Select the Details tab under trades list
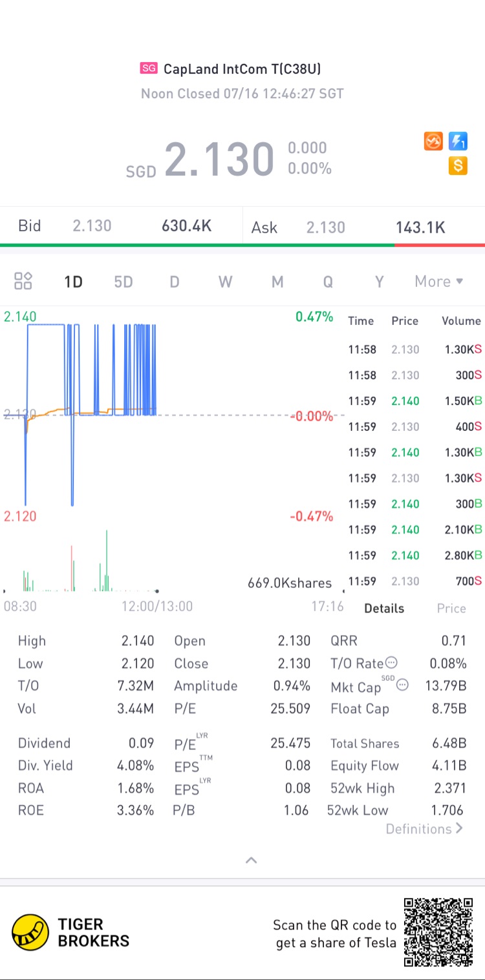The image size is (485, 980). [384, 609]
